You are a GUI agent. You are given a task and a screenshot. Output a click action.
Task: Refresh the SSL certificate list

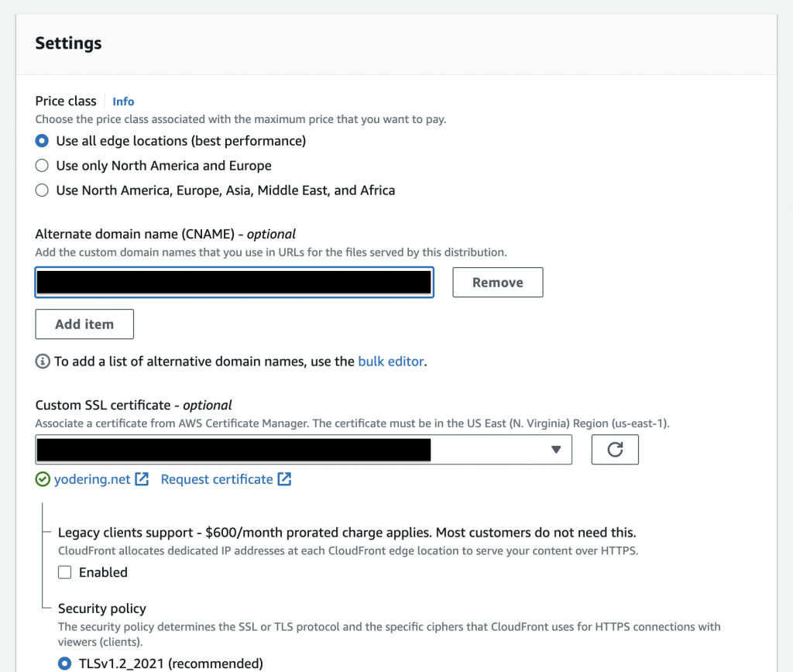click(615, 450)
